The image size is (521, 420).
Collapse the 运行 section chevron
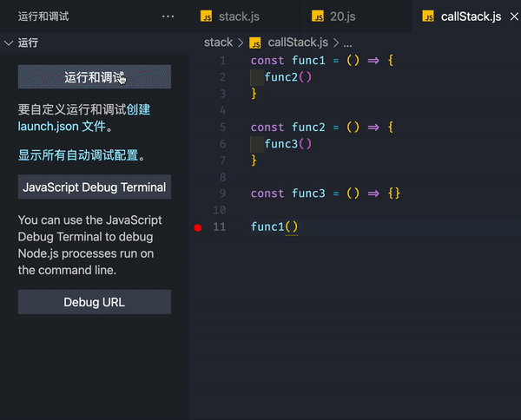pyautogui.click(x=8, y=42)
